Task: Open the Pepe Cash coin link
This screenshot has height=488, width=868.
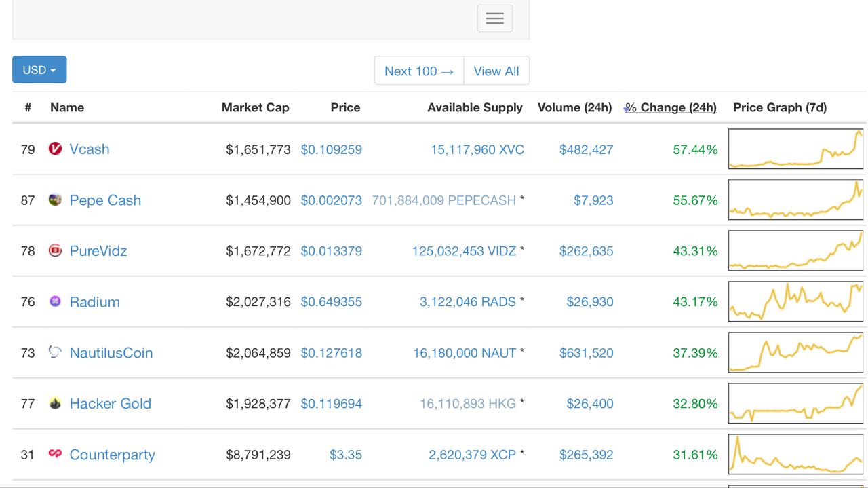Action: (105, 200)
